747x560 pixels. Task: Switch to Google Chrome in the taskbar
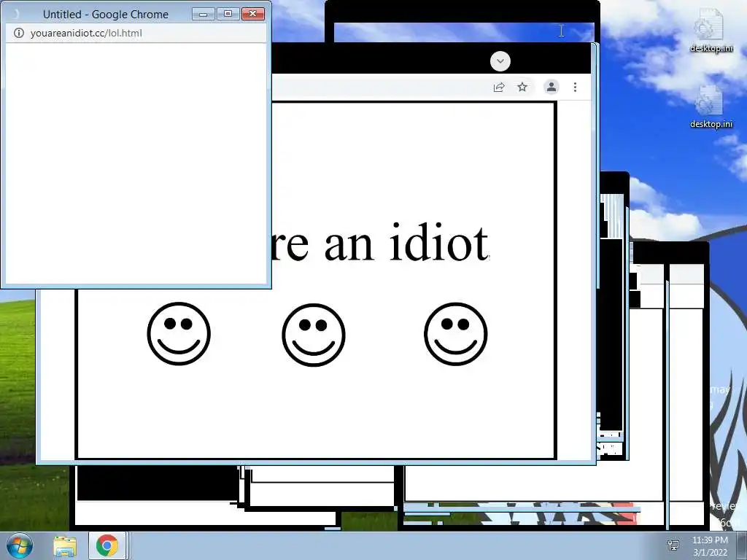pyautogui.click(x=107, y=545)
